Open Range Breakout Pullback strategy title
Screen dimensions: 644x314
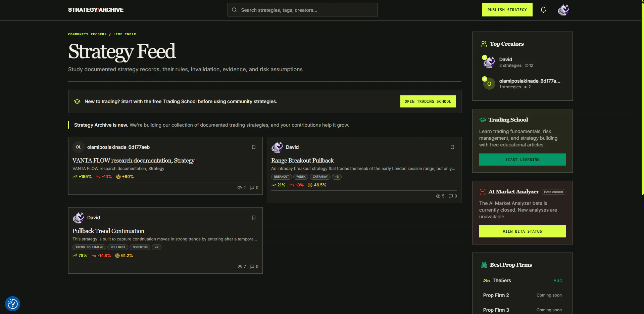tap(302, 161)
